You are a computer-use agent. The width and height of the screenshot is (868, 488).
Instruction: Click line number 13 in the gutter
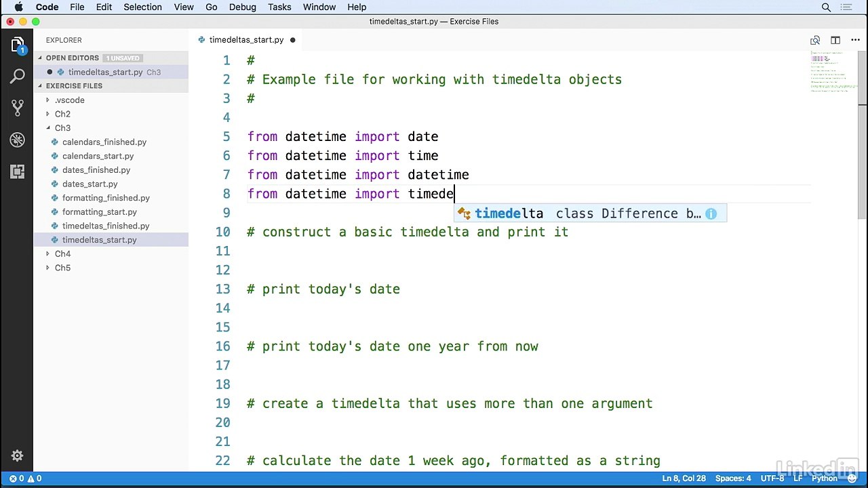222,289
